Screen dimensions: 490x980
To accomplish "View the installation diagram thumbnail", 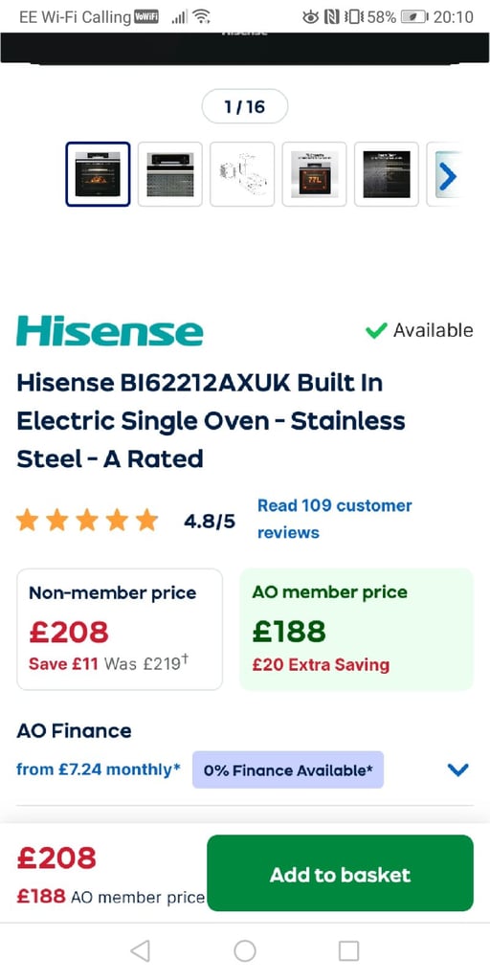I will [x=242, y=174].
